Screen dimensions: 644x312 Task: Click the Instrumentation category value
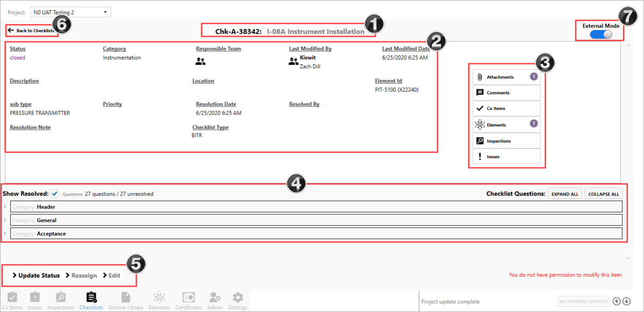[122, 57]
